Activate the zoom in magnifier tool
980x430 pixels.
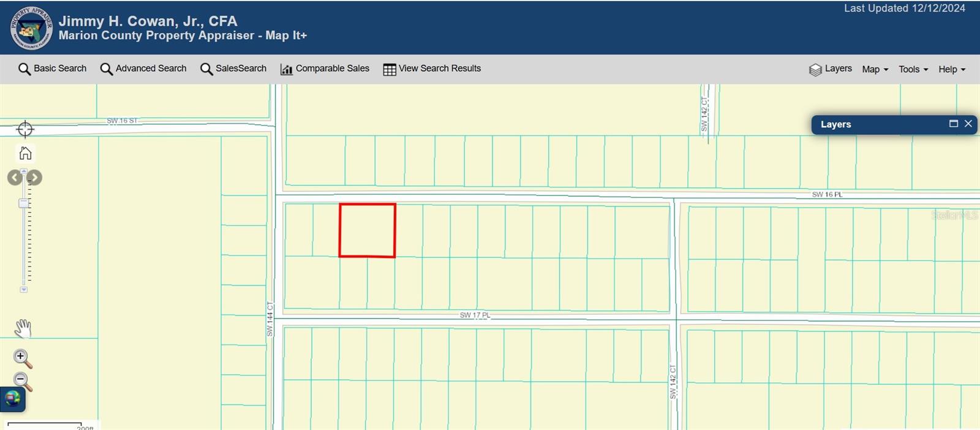(x=22, y=358)
